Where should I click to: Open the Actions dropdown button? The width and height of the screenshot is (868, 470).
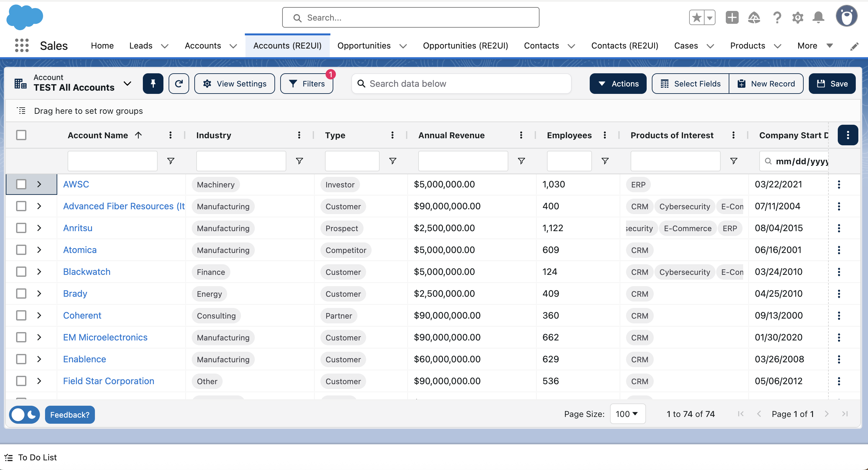pos(618,84)
